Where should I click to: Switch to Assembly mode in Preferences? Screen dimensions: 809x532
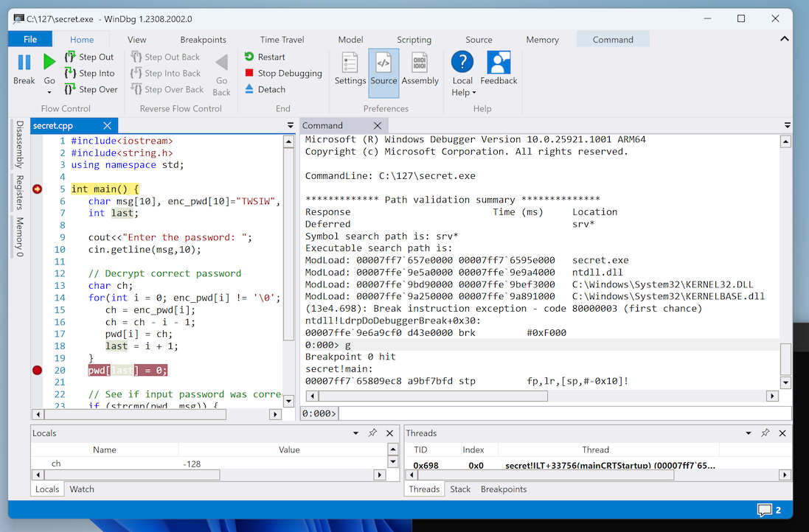coord(420,69)
